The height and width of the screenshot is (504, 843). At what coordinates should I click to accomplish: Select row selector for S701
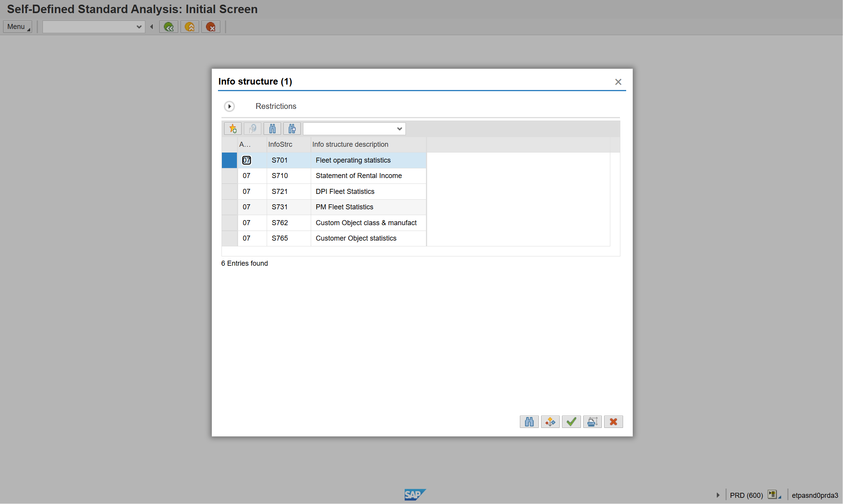pyautogui.click(x=229, y=160)
